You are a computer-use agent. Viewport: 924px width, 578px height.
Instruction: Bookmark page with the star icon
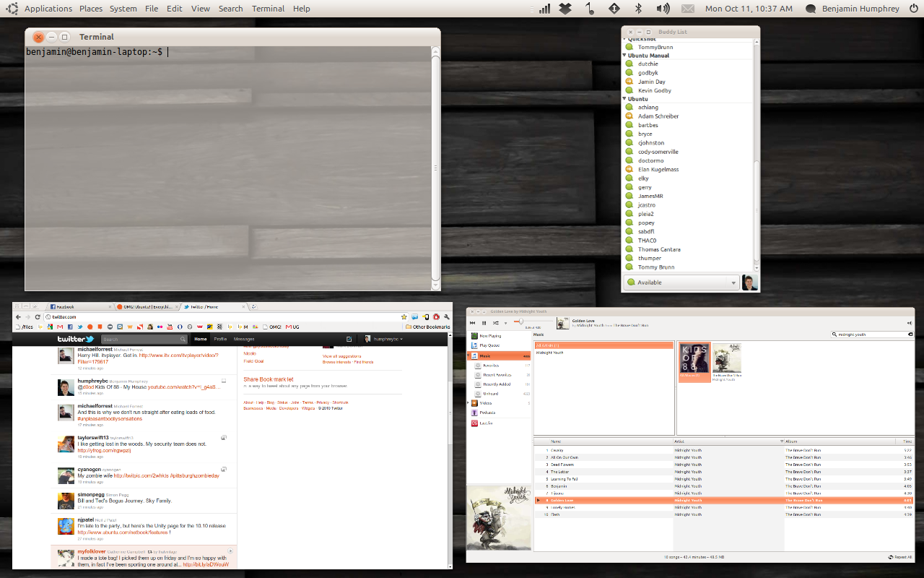pos(404,317)
